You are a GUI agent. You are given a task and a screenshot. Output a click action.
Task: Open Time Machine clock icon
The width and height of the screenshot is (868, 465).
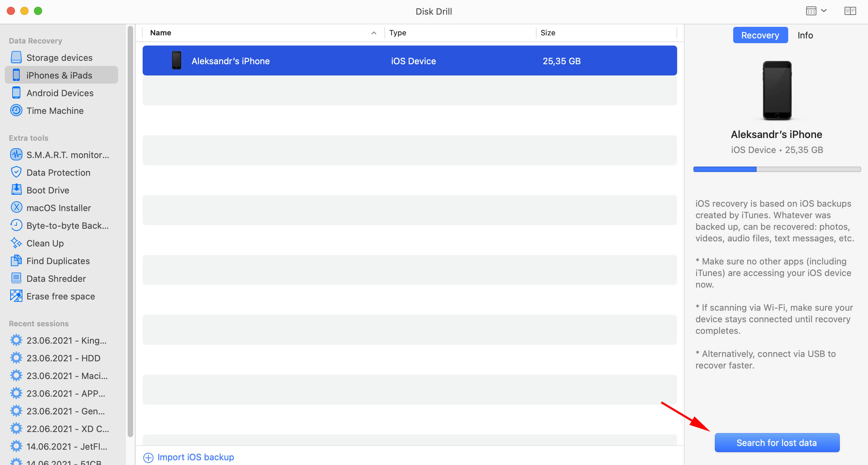16,110
